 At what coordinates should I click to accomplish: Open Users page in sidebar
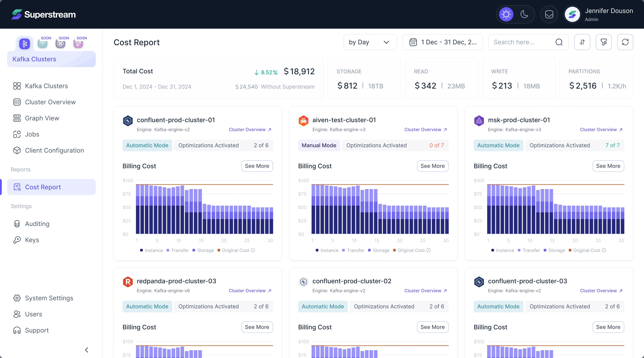click(51, 314)
